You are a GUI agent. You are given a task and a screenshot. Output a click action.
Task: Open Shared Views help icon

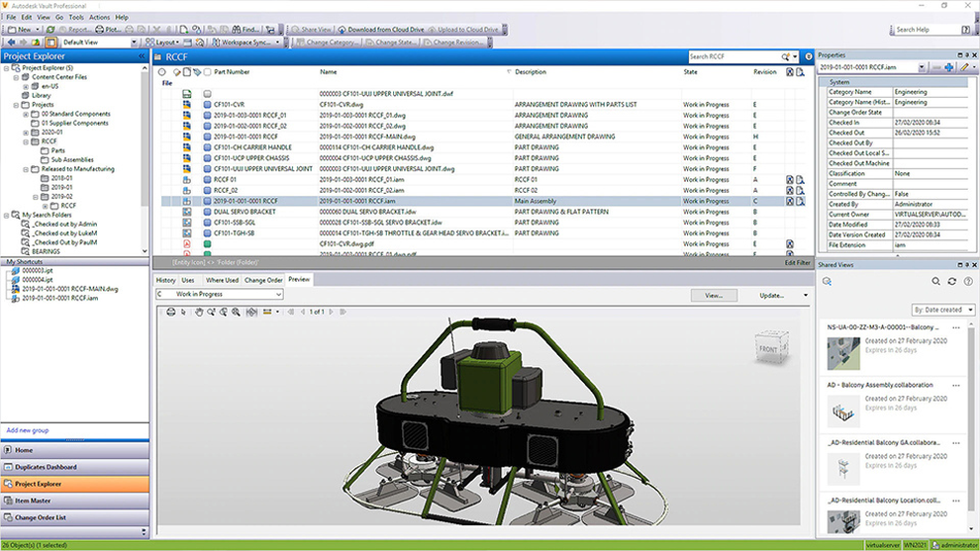coord(968,282)
